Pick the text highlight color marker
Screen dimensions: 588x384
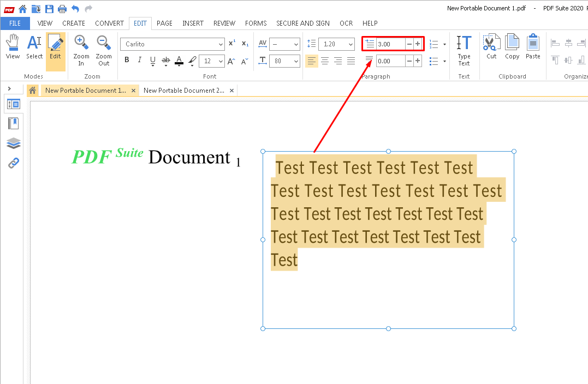(192, 61)
